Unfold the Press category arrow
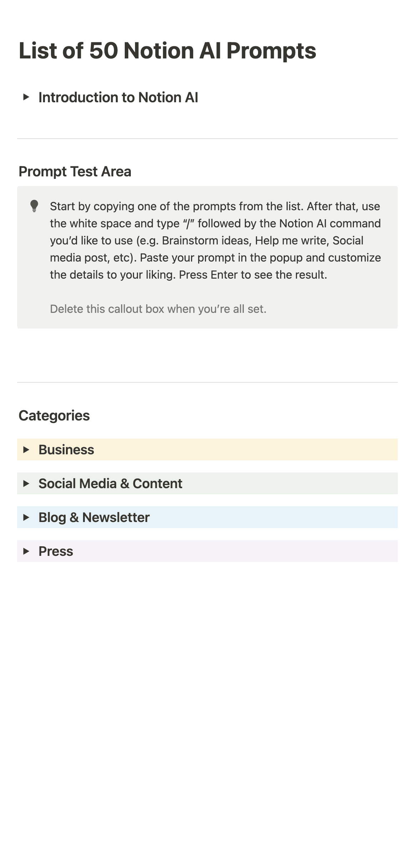The image size is (401, 868). click(26, 551)
